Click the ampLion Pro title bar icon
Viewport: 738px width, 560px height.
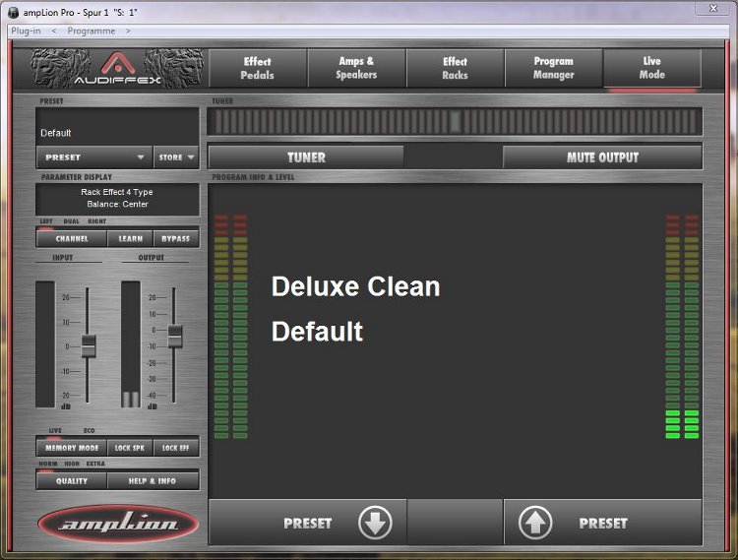click(14, 12)
